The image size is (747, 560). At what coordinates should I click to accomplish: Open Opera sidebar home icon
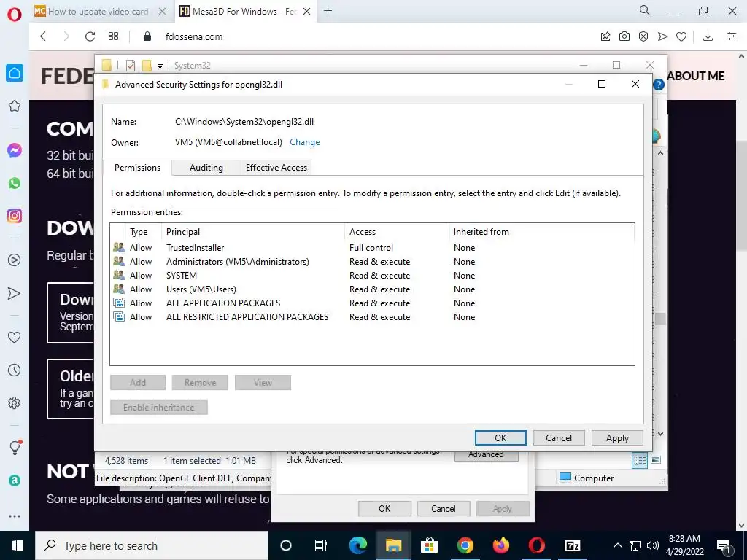point(15,73)
